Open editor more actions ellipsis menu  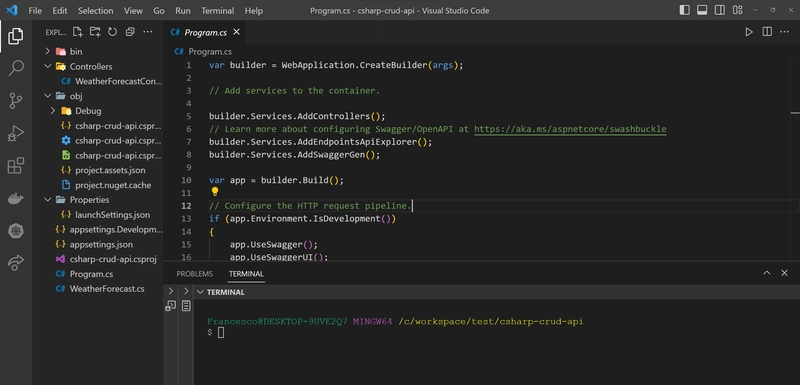[x=785, y=32]
